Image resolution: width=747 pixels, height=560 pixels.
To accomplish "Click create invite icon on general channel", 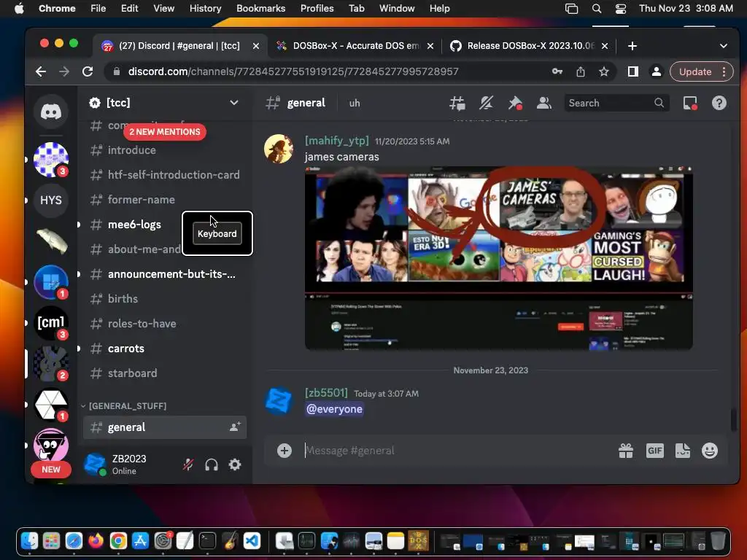I will (x=235, y=427).
